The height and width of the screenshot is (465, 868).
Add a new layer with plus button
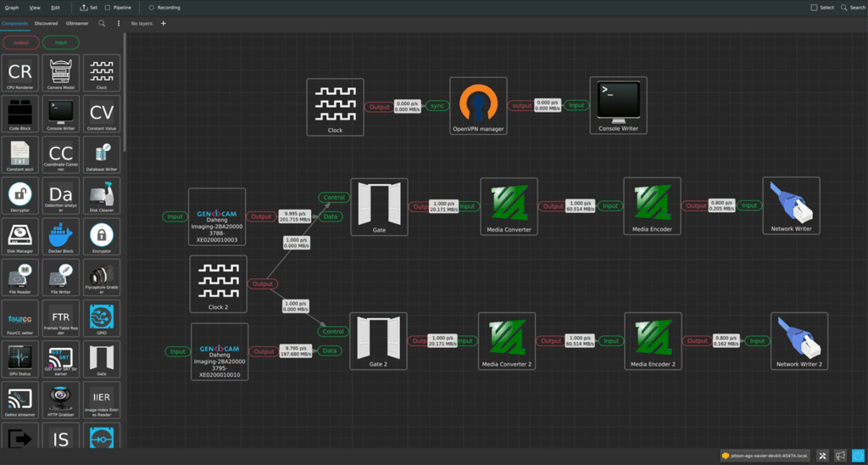click(x=164, y=24)
